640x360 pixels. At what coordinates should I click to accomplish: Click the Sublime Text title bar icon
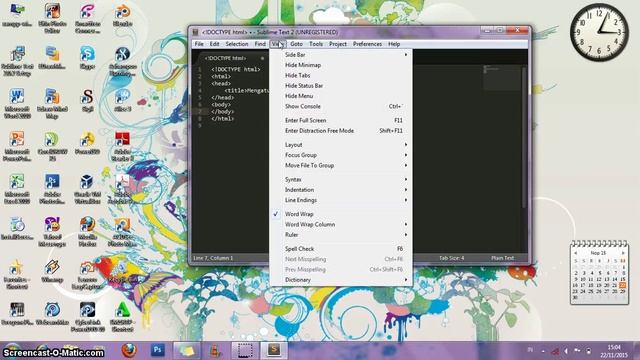pyautogui.click(x=196, y=32)
